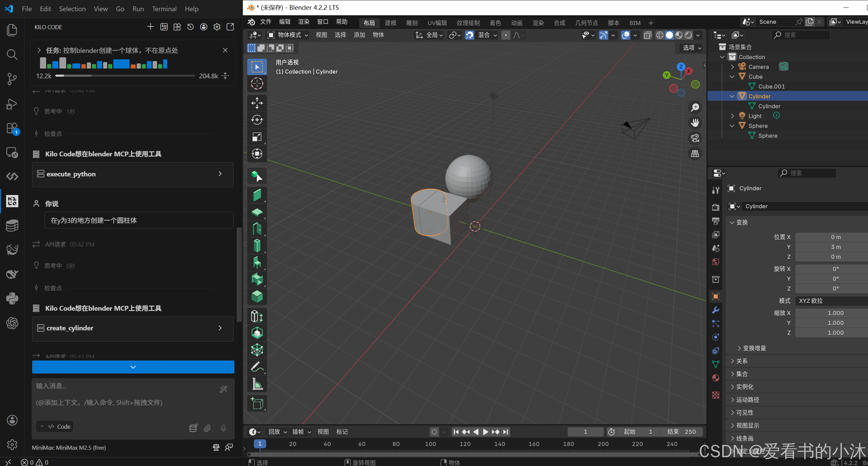Collapse the Cylinder item in outliner
The width and height of the screenshot is (868, 466).
[732, 96]
